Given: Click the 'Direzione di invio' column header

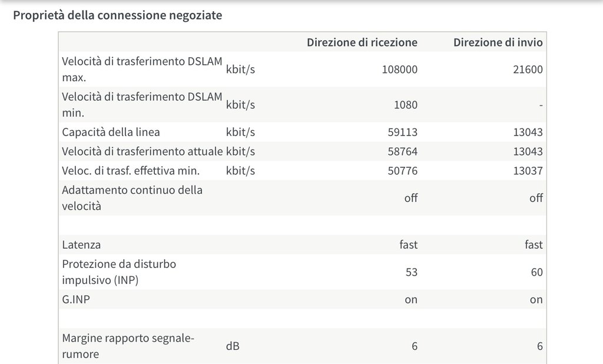Looking at the screenshot, I should [498, 42].
